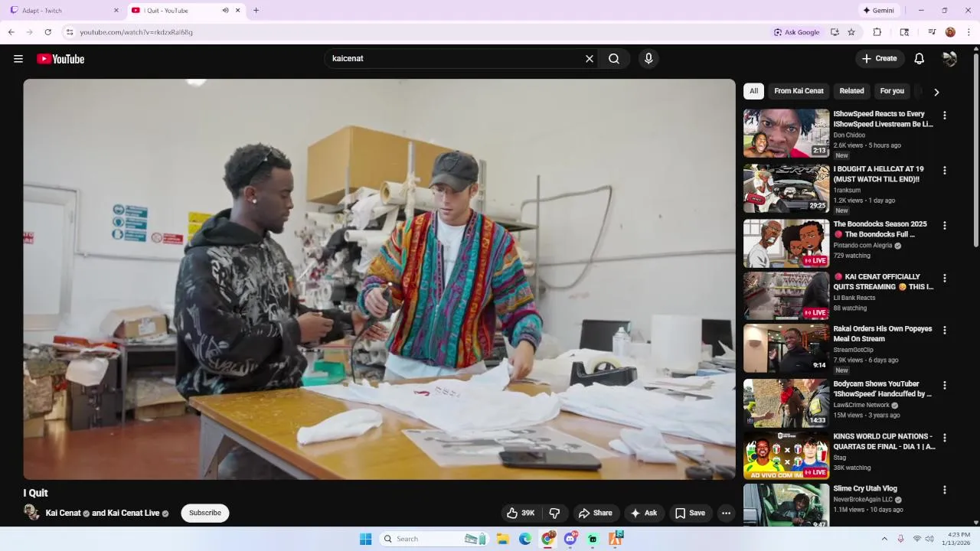Open more actions ellipsis under video

726,513
